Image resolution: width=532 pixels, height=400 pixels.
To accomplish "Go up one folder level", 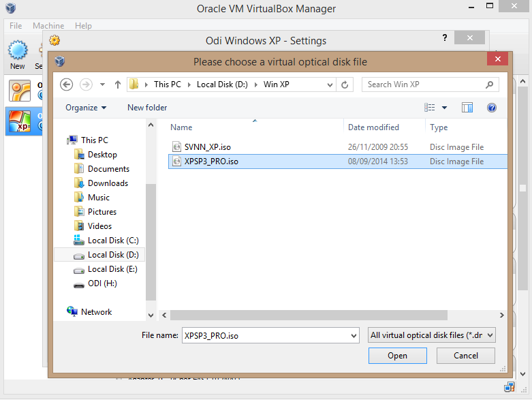I will click(118, 84).
